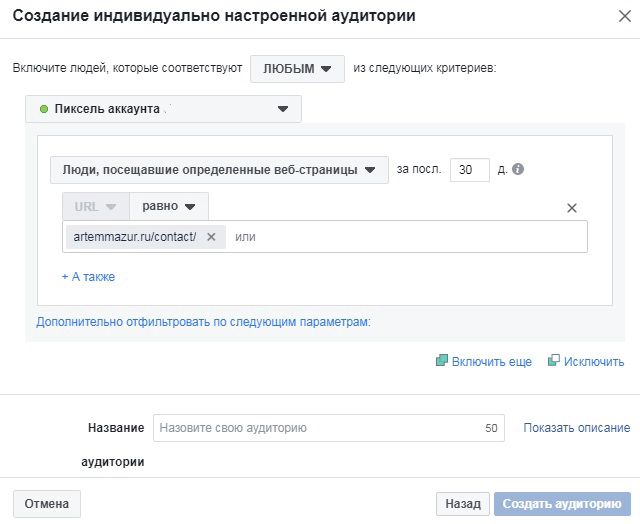
Task: Click the artemmazur.ru/contact/ tag text
Action: (x=135, y=237)
